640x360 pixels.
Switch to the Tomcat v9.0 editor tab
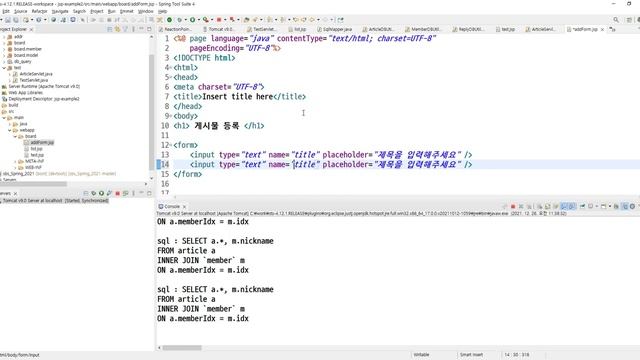tap(219, 29)
